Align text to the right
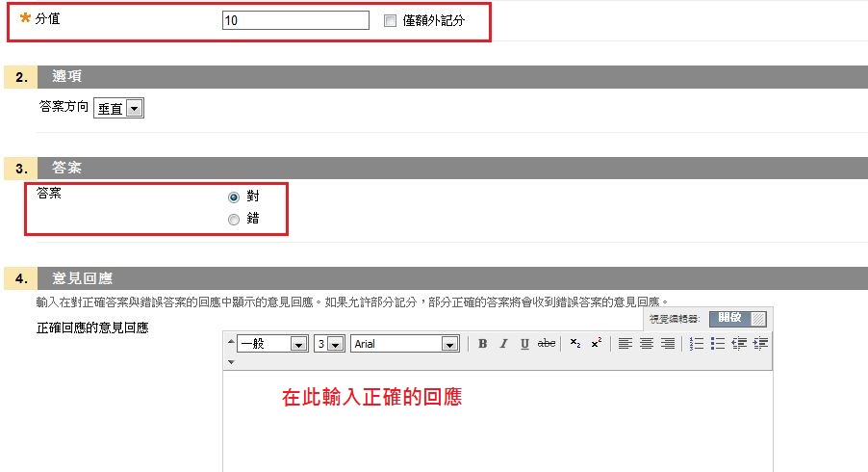868x472 pixels. pyautogui.click(x=668, y=344)
